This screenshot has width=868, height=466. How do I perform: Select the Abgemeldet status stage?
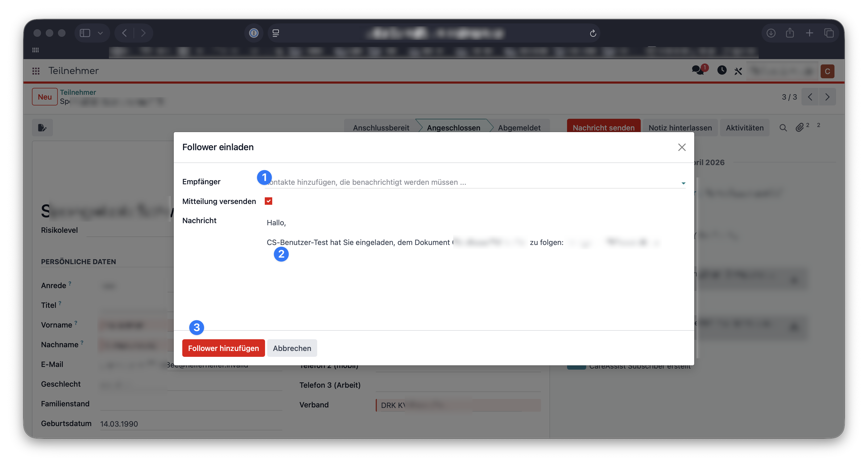(x=519, y=128)
